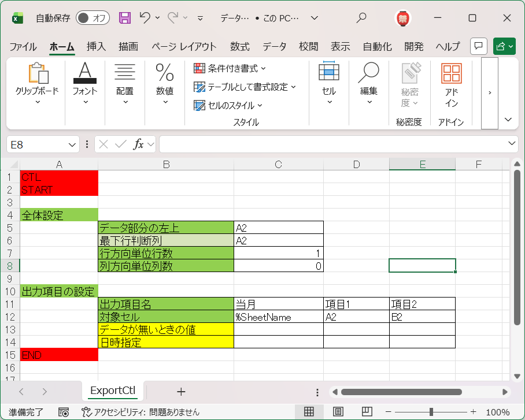Select row 12 header

click(x=10, y=317)
